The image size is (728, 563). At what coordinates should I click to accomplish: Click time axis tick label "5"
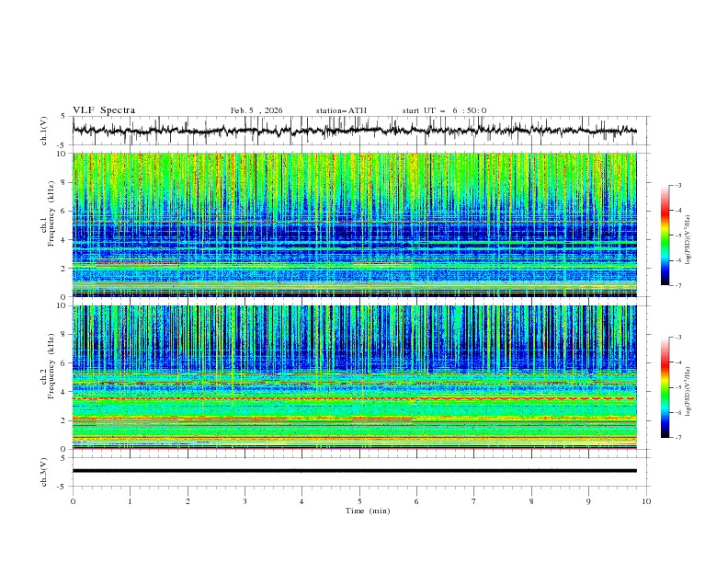pyautogui.click(x=359, y=501)
